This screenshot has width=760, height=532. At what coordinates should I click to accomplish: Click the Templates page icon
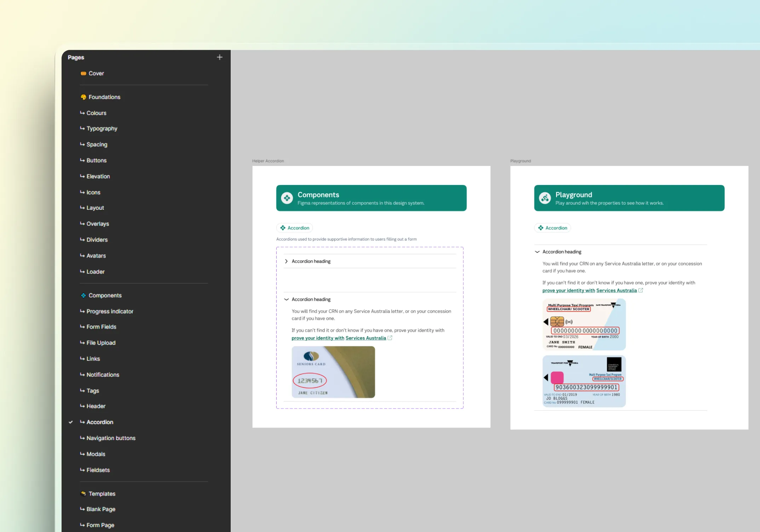point(84,493)
